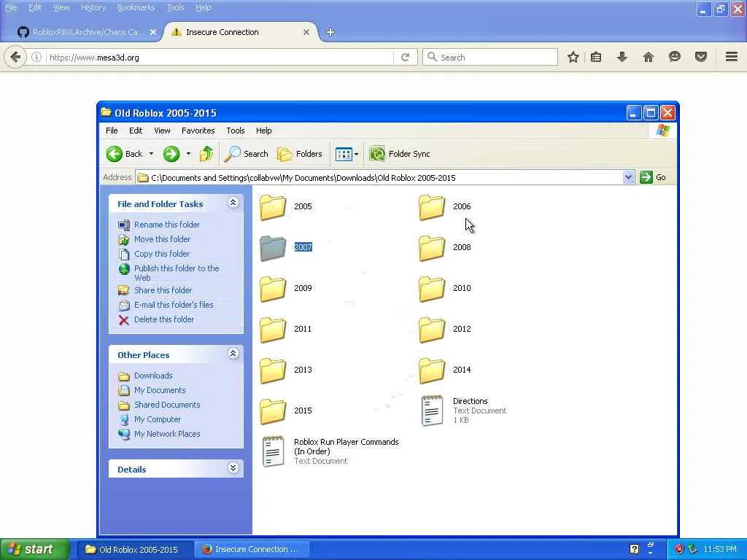Open My Network Places link
Screen dimensions: 747x560
point(167,435)
